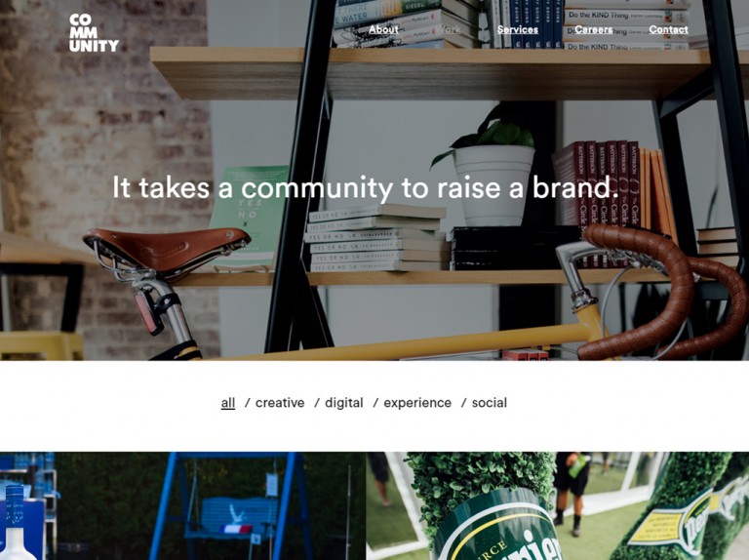Show experience category projects
This screenshot has height=560, width=749.
coord(417,403)
